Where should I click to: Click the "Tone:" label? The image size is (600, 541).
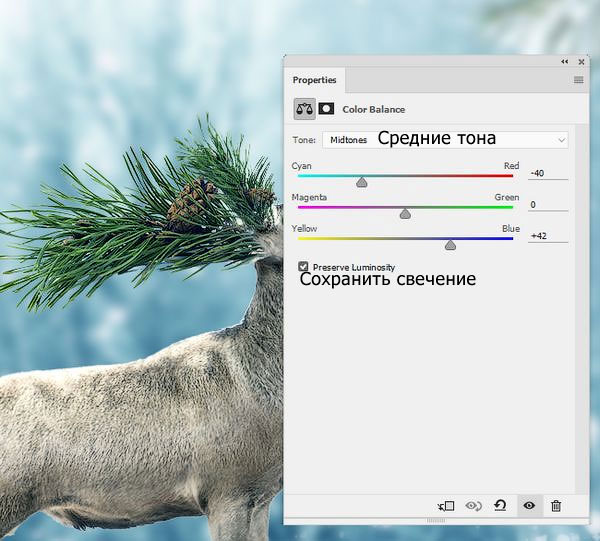coord(304,140)
